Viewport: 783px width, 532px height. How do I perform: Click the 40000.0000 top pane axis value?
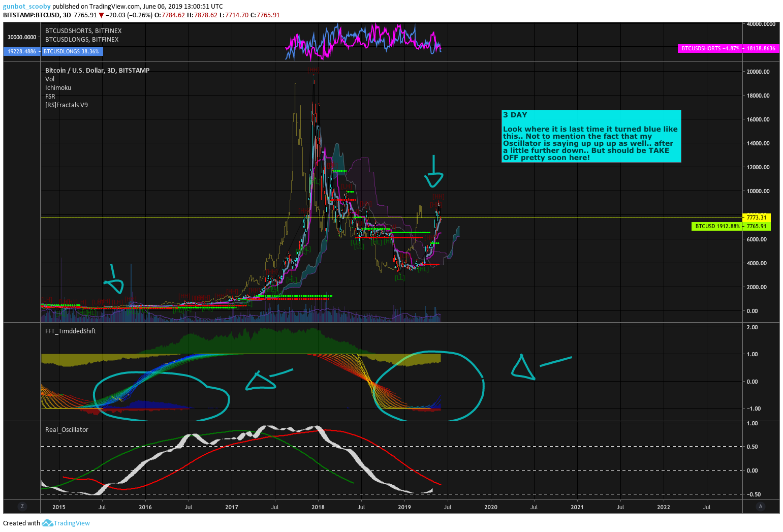click(x=761, y=24)
